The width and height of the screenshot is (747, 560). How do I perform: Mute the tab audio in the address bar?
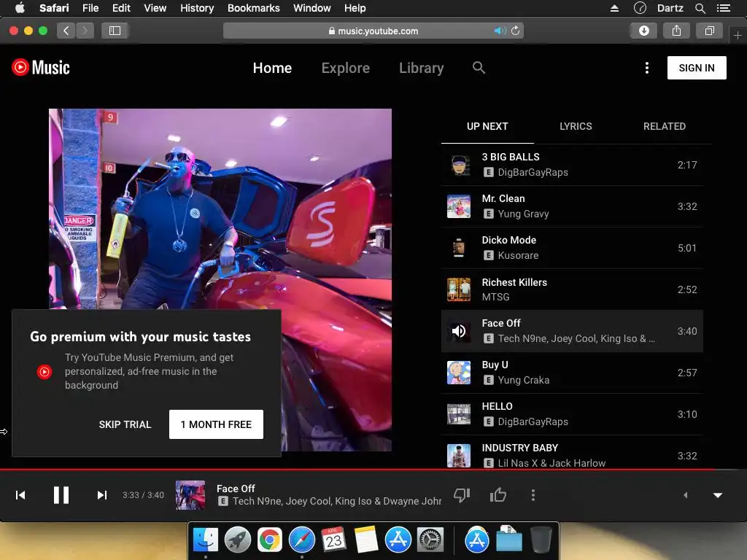(499, 31)
